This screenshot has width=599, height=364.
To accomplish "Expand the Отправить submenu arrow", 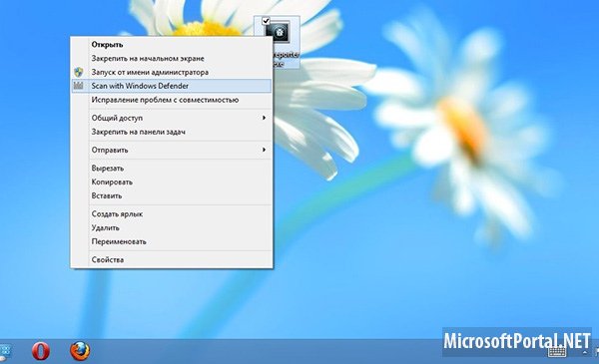I will click(264, 150).
